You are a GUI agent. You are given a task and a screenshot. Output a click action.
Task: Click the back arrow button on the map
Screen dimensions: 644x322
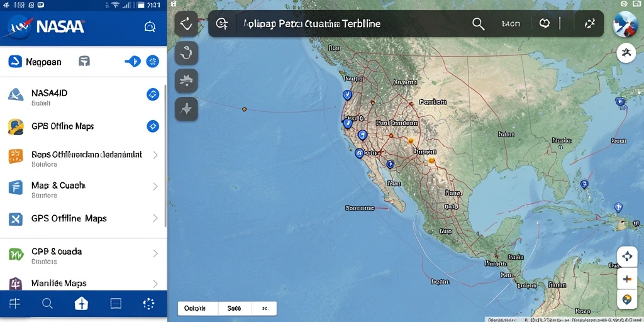(x=186, y=25)
